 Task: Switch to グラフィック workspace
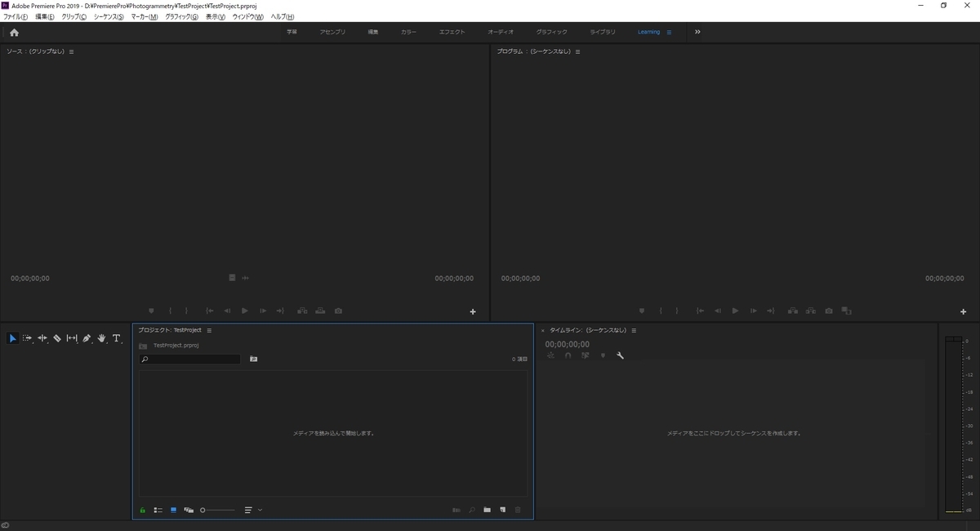(552, 32)
